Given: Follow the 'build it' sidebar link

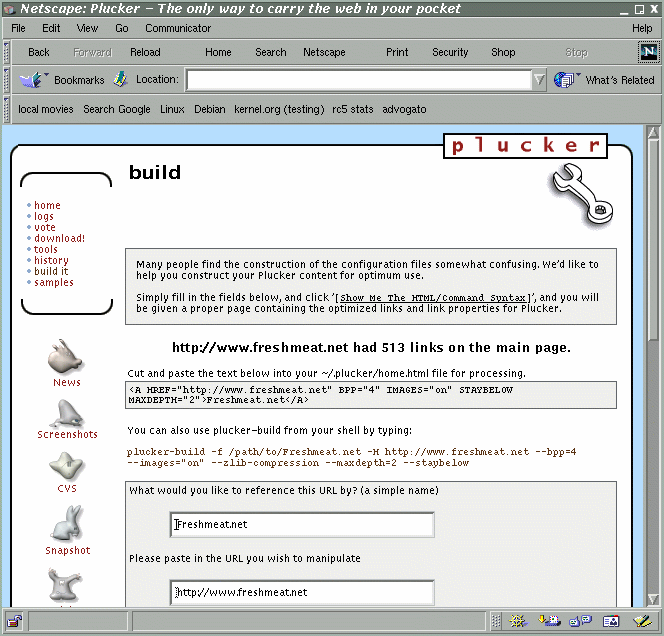Looking at the screenshot, I should coord(51,271).
